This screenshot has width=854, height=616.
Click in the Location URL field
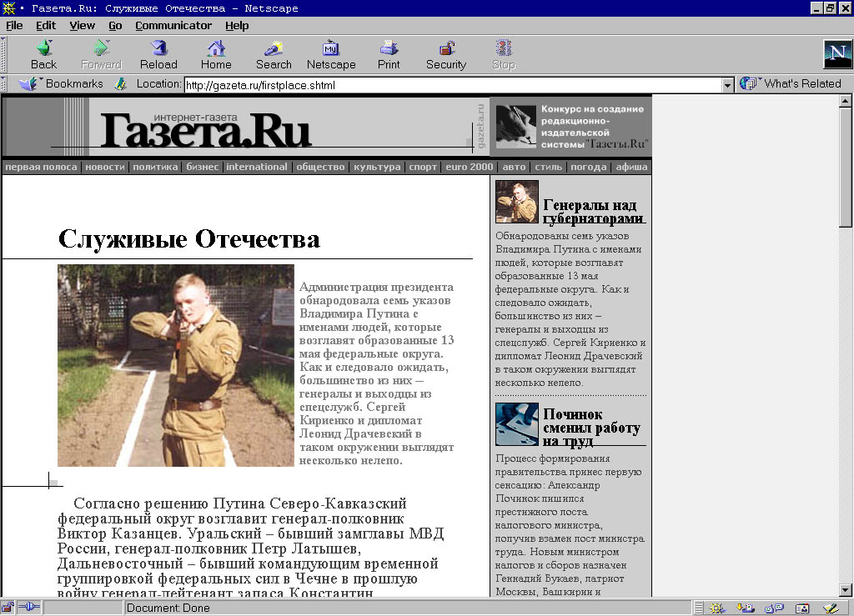[x=453, y=85]
